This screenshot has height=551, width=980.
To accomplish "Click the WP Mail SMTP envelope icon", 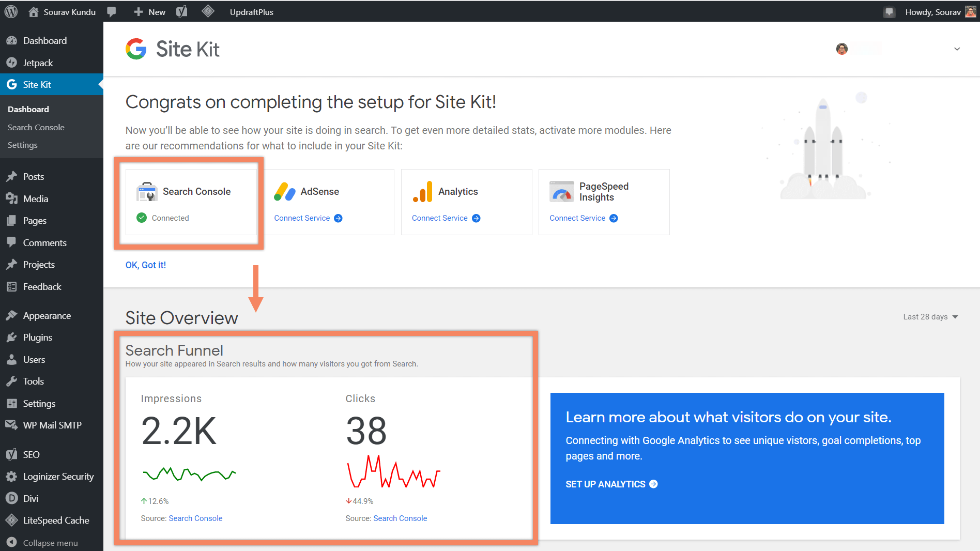I will coord(11,425).
